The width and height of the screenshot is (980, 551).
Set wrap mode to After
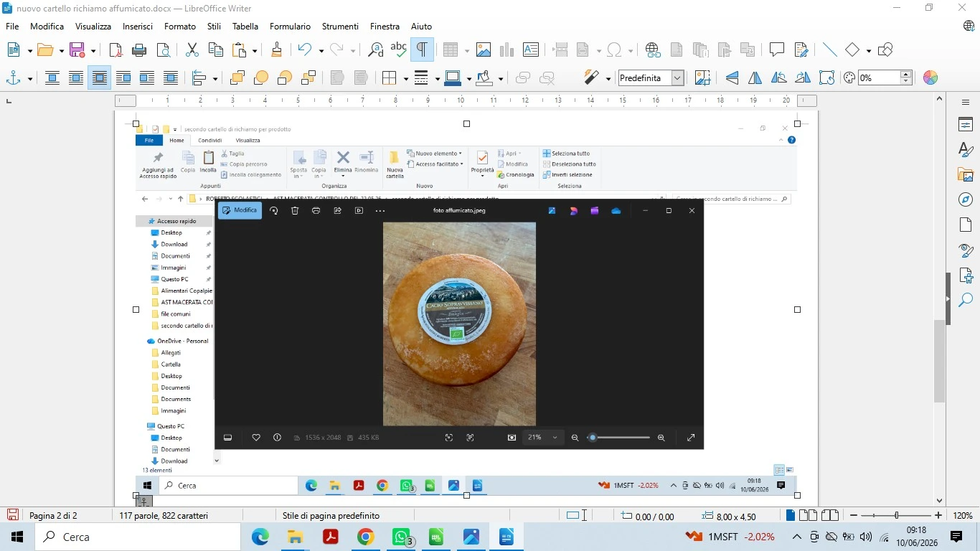point(147,77)
